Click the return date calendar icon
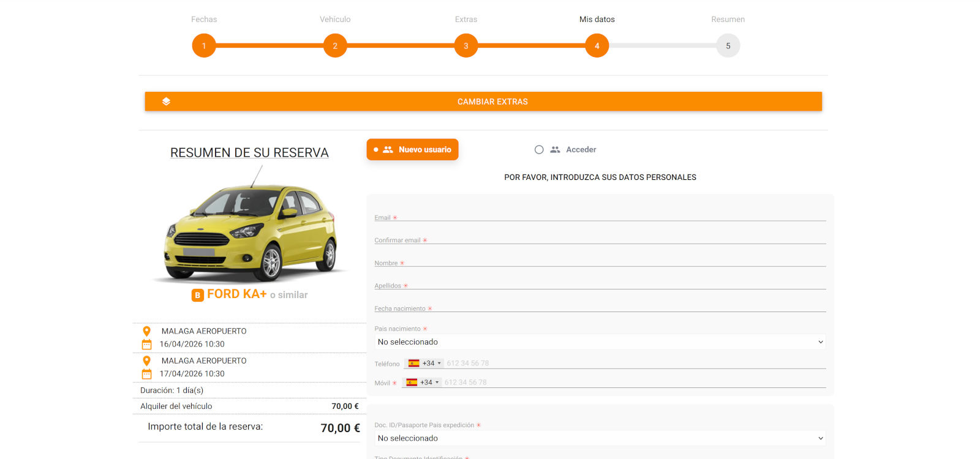Image resolution: width=980 pixels, height=459 pixels. [147, 374]
